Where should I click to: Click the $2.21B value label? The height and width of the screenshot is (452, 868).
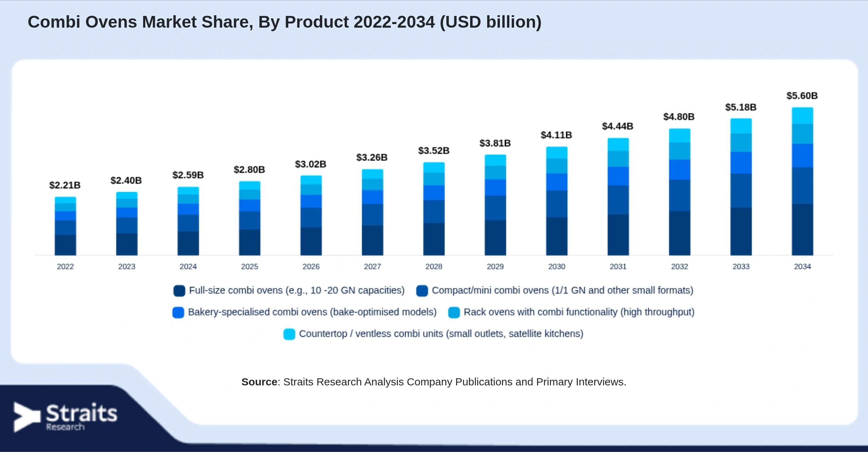(x=65, y=185)
